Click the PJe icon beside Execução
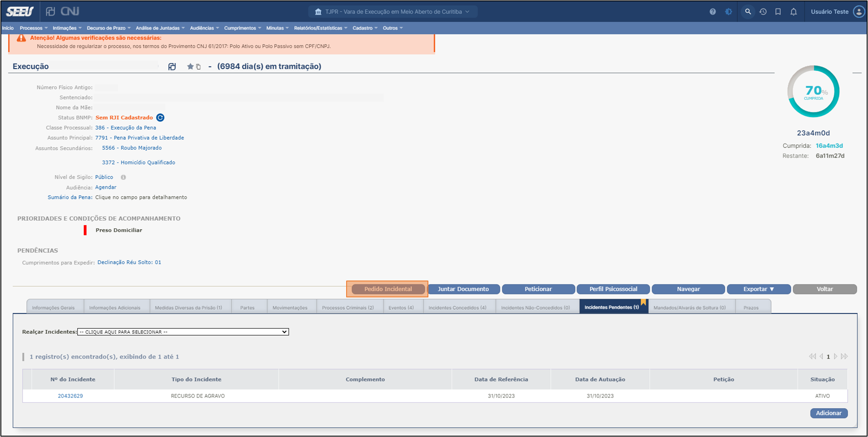Viewport: 868px width, 437px height. tap(172, 67)
